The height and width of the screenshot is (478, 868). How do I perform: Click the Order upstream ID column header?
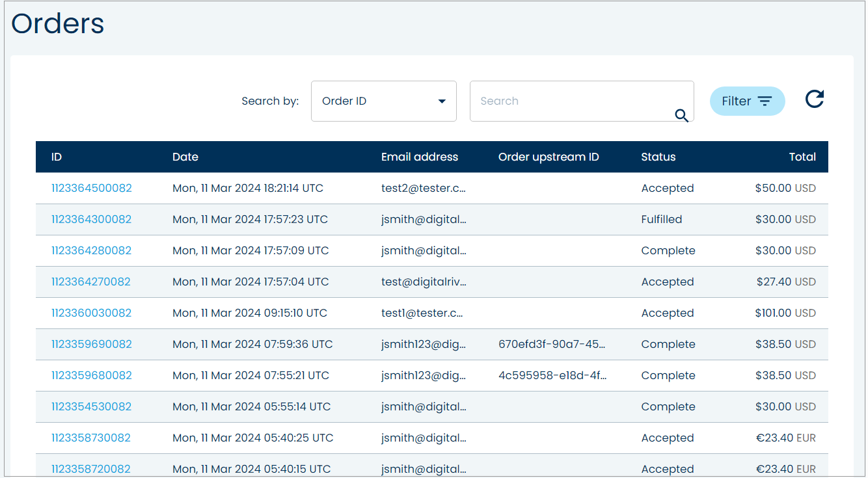549,157
